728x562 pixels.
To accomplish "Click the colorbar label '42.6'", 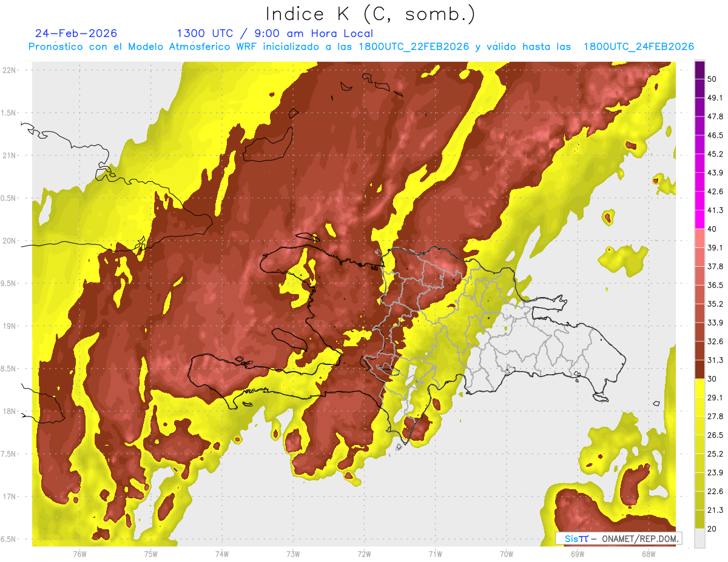I will pyautogui.click(x=715, y=192).
